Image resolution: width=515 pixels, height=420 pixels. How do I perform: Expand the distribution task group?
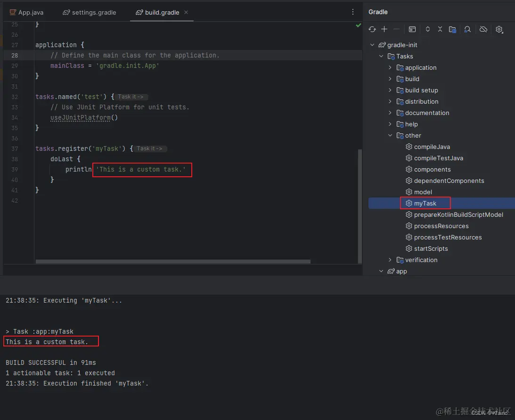(x=390, y=101)
